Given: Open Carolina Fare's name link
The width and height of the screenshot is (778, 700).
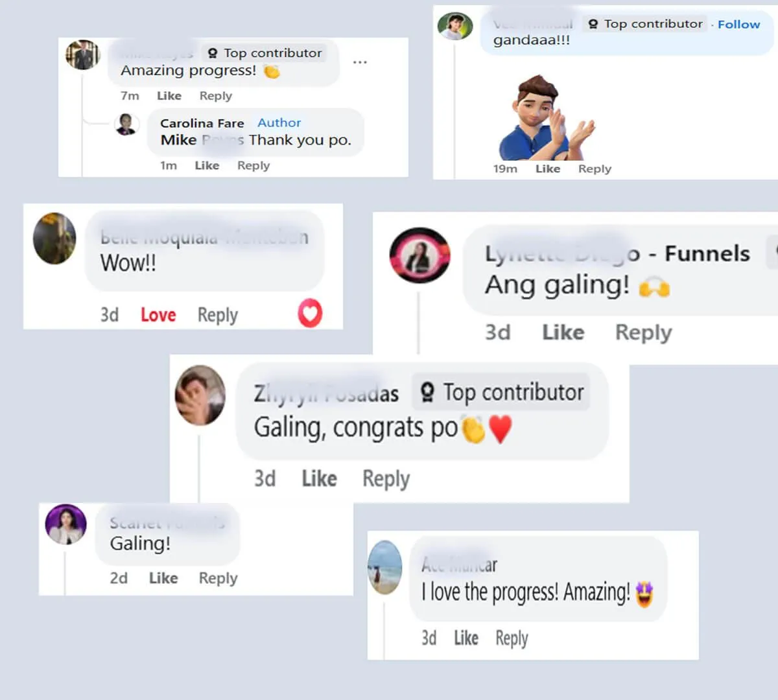Looking at the screenshot, I should pos(202,123).
